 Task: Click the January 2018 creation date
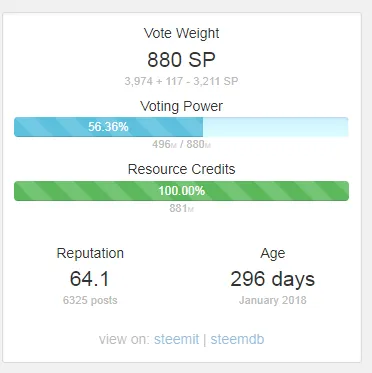tap(273, 300)
